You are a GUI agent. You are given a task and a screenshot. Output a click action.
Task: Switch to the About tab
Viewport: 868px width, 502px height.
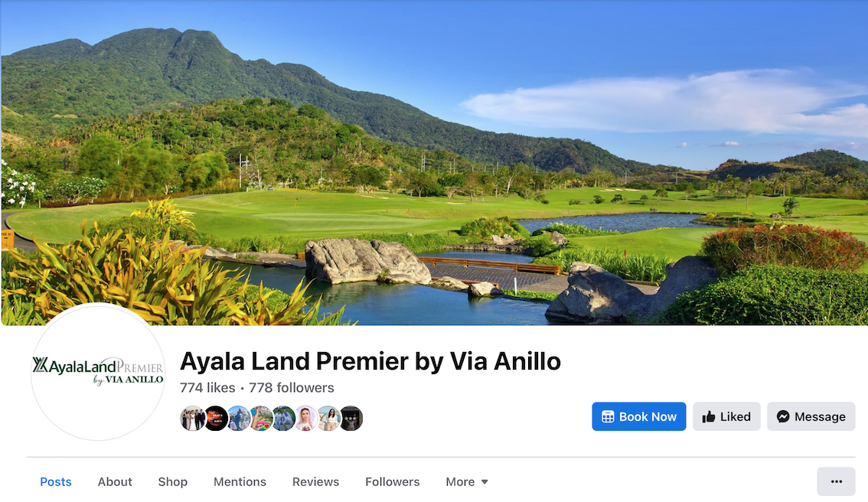tap(115, 482)
